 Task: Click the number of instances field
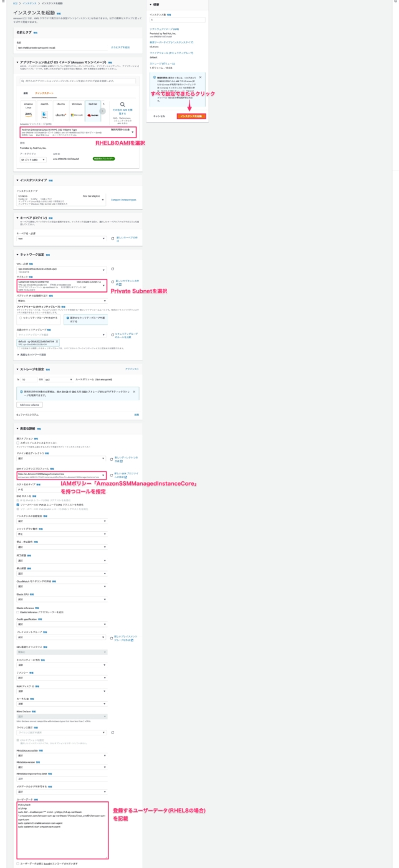point(177,19)
